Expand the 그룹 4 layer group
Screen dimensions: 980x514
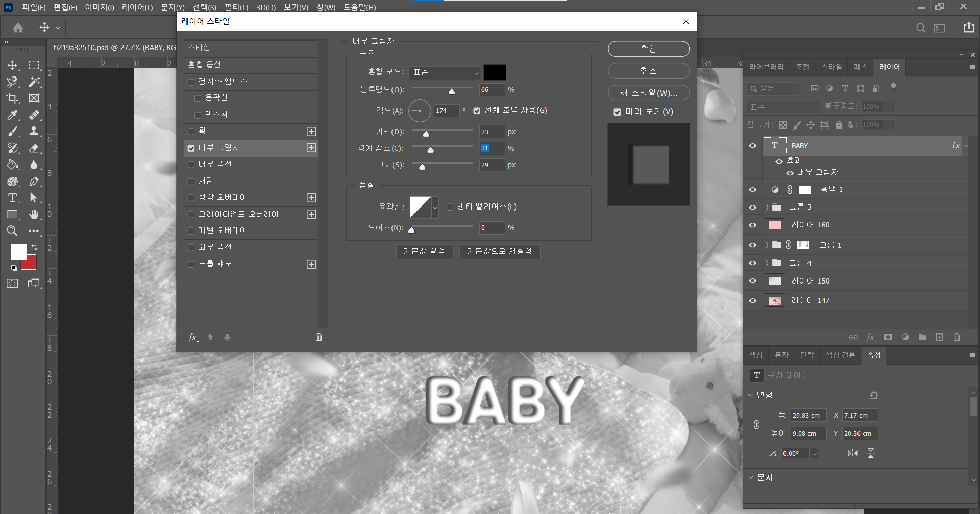[x=767, y=263]
